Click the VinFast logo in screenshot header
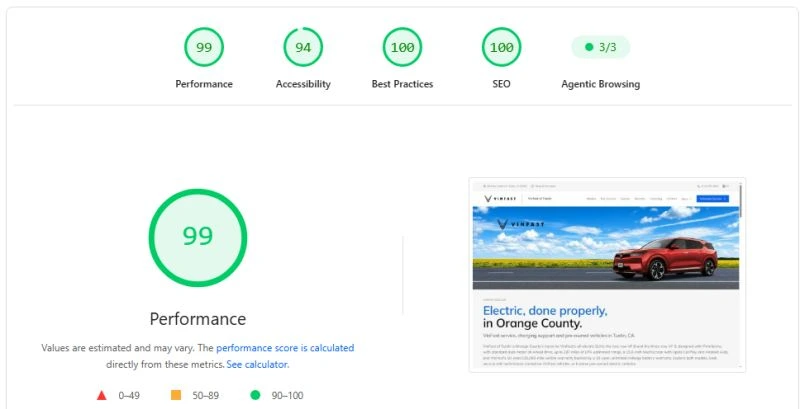This screenshot has height=409, width=800. [x=500, y=198]
